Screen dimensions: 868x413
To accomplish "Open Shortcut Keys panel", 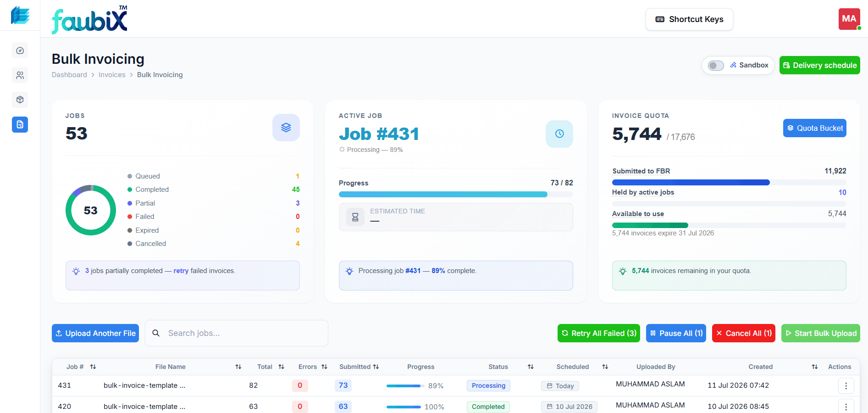I will coord(689,19).
